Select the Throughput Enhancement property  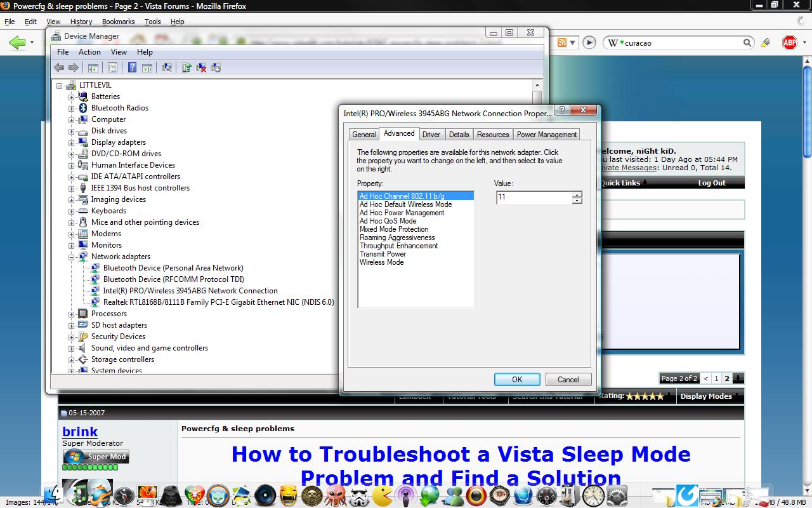coord(416,246)
